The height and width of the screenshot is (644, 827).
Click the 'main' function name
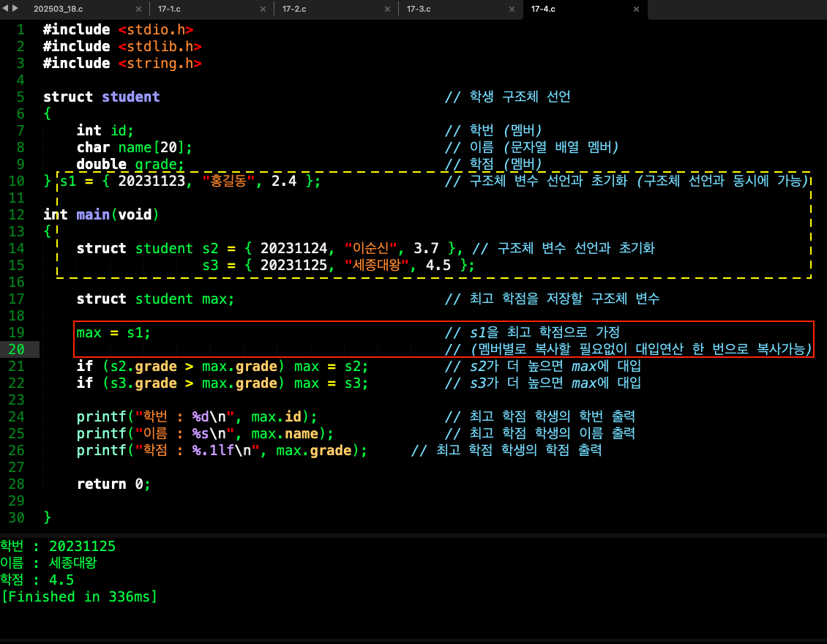[93, 214]
